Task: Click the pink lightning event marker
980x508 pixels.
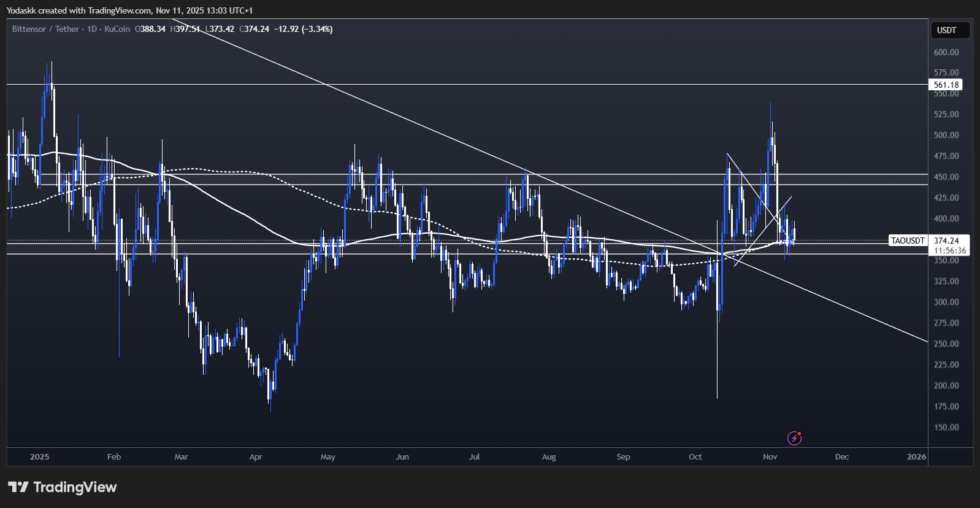Action: click(x=794, y=438)
